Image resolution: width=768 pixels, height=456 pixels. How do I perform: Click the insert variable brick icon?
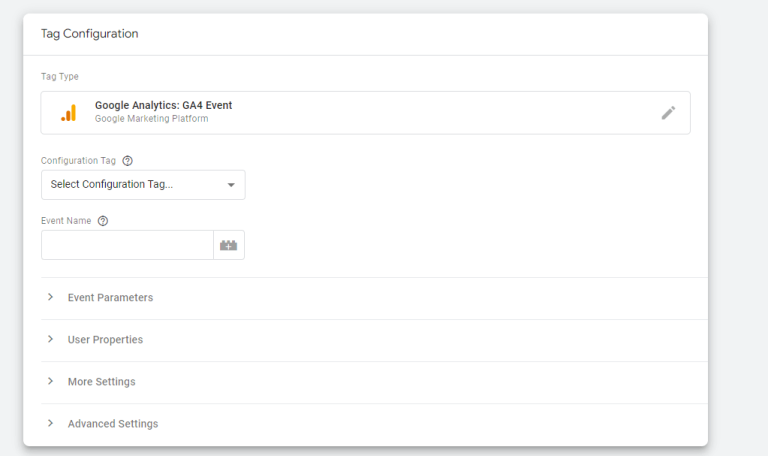[x=229, y=245]
